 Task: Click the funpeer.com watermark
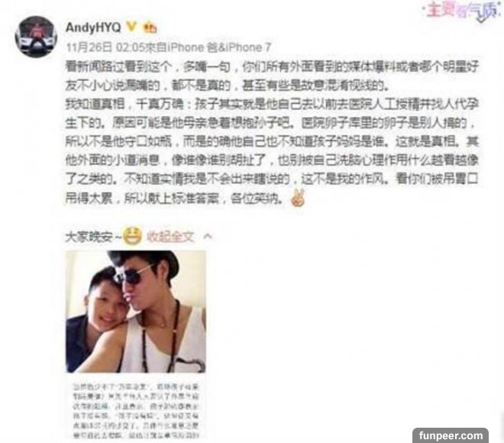pos(451,435)
